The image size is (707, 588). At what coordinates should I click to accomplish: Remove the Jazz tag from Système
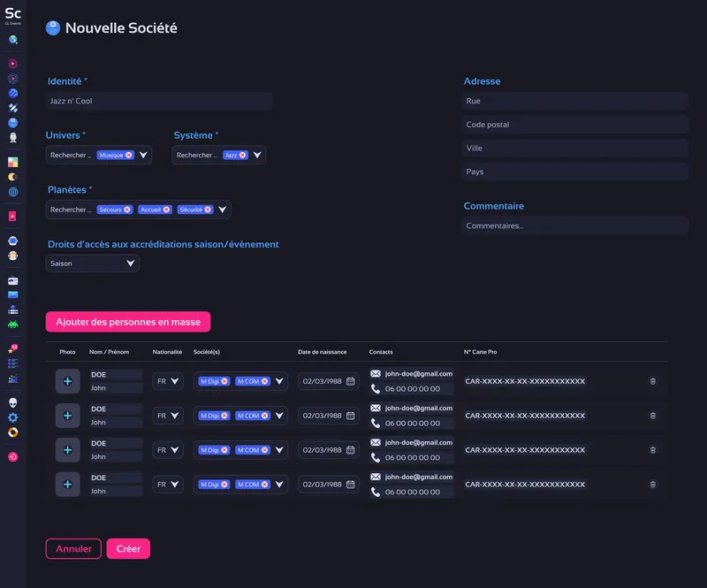click(243, 156)
